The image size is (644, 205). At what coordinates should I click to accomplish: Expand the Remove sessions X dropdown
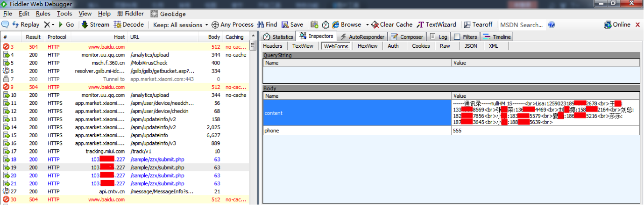(x=53, y=25)
